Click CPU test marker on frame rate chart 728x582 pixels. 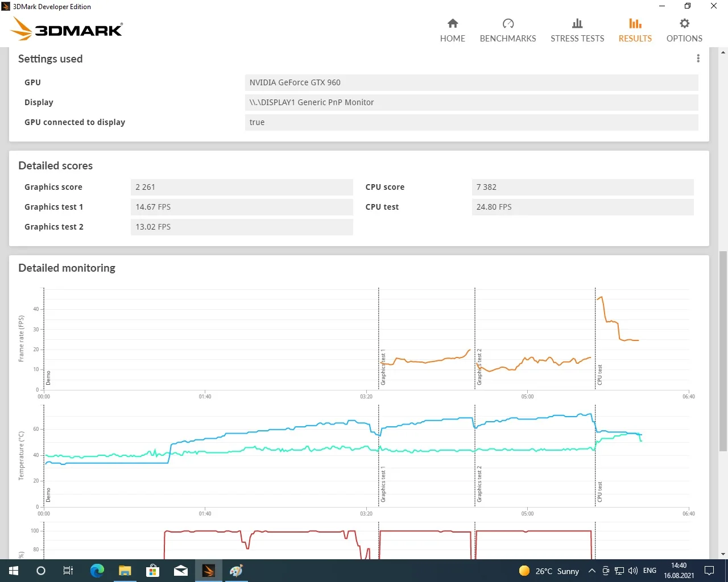(599, 376)
